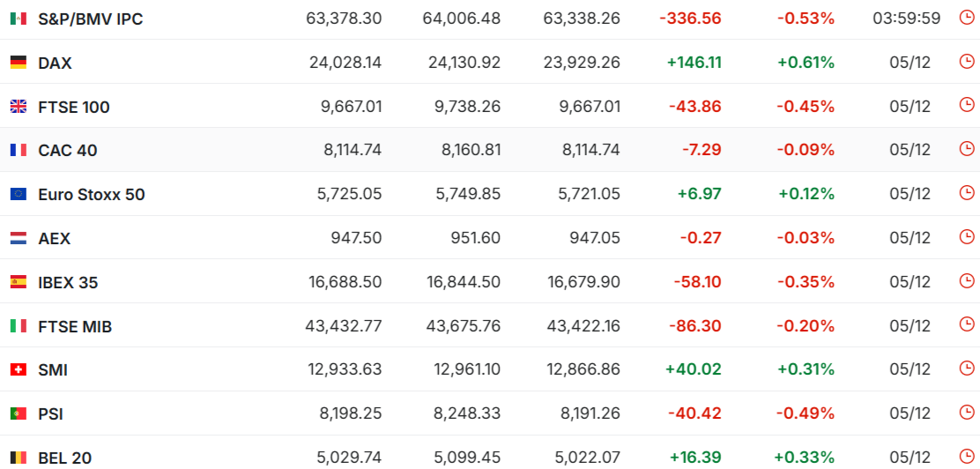Open the FTSE MIB index link
The image size is (980, 469).
coord(75,326)
